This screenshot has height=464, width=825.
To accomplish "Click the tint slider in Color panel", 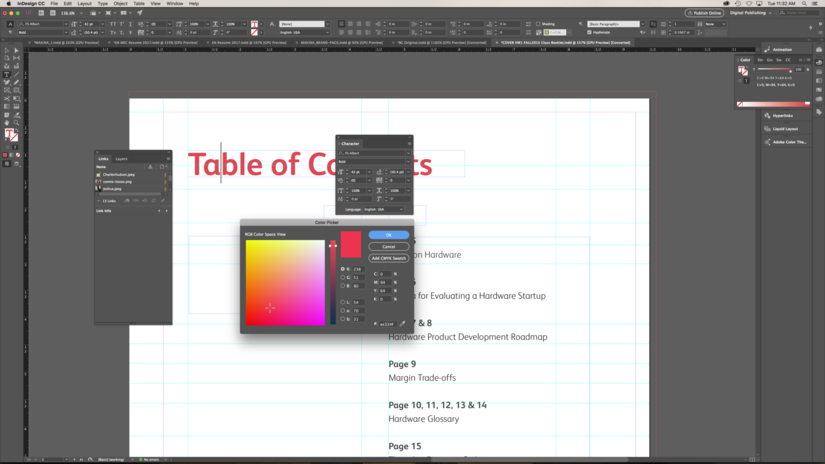I will (x=774, y=69).
